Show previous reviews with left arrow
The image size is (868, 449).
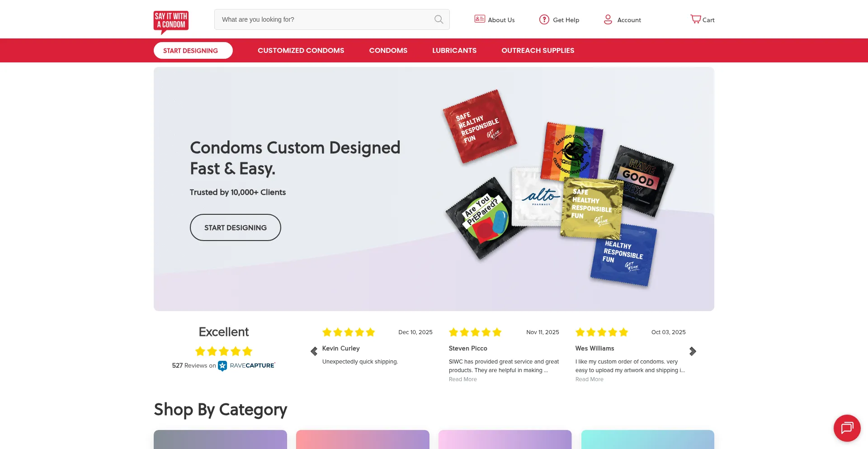tap(314, 351)
